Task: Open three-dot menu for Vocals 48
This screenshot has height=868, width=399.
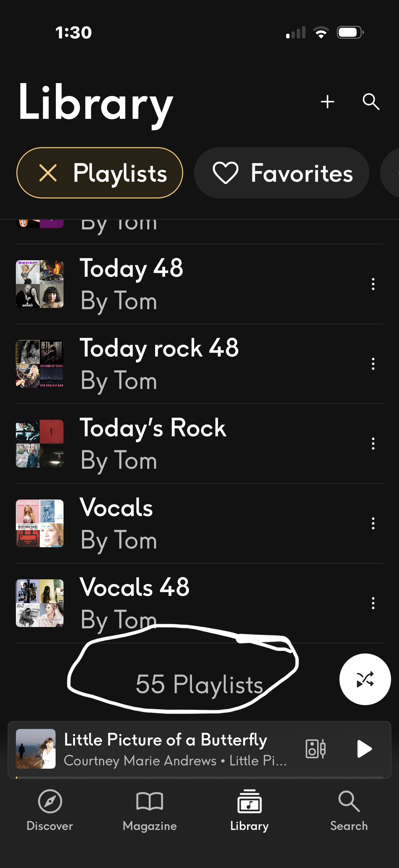Action: point(373,603)
